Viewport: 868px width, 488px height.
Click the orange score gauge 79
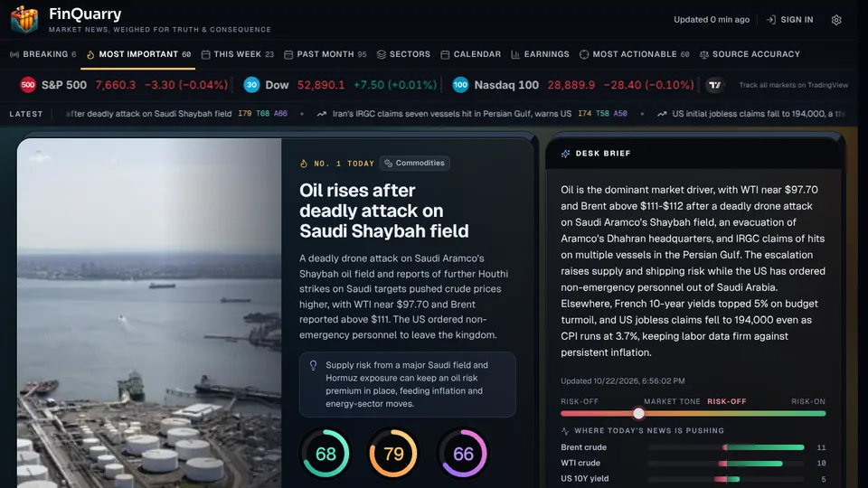(x=393, y=454)
